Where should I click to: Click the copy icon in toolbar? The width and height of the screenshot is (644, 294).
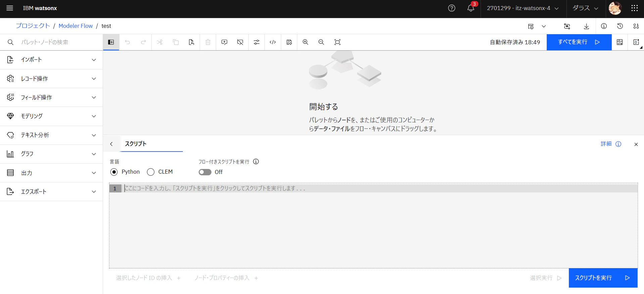pos(176,42)
